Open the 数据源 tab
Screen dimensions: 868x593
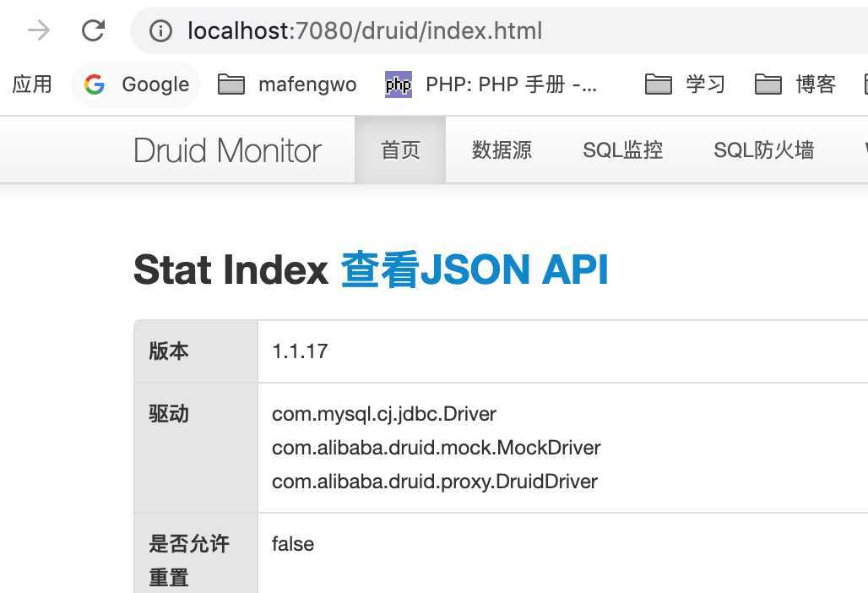tap(502, 150)
